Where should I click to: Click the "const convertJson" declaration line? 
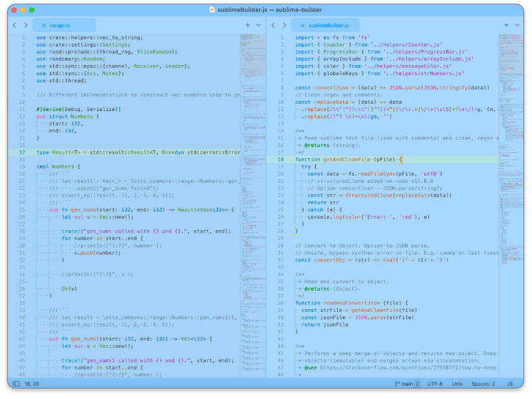point(392,88)
